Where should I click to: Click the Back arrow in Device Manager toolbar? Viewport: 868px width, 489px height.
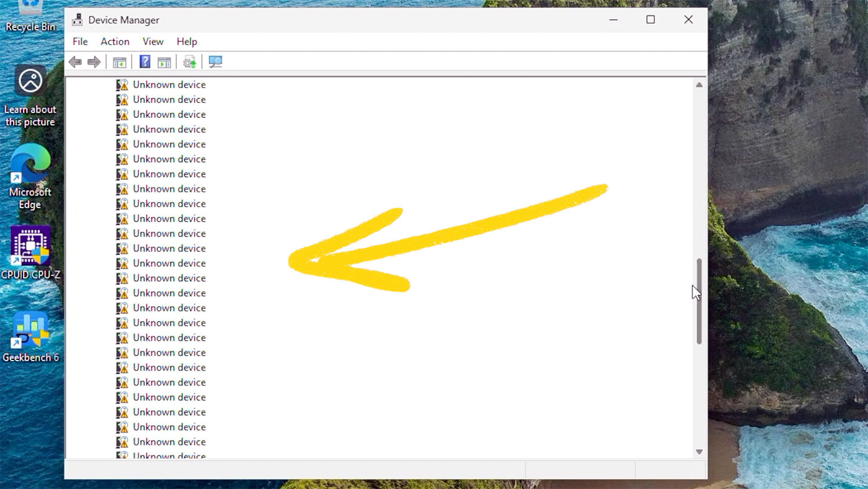(75, 62)
